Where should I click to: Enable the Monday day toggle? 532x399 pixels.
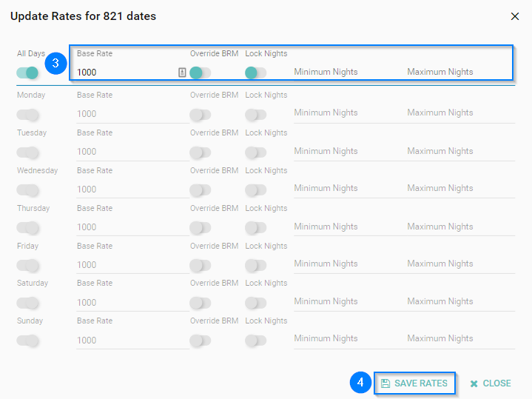click(x=28, y=115)
